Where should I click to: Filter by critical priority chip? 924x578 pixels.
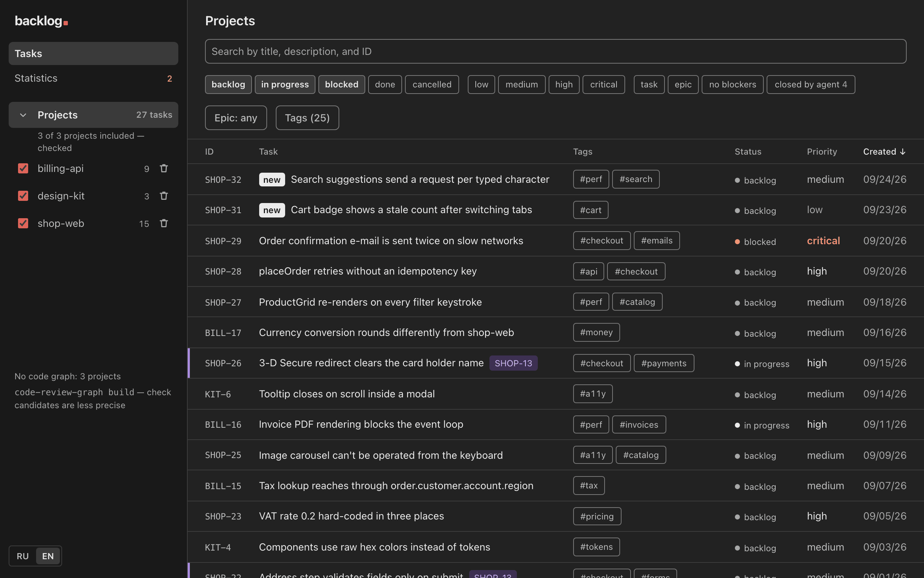(603, 85)
